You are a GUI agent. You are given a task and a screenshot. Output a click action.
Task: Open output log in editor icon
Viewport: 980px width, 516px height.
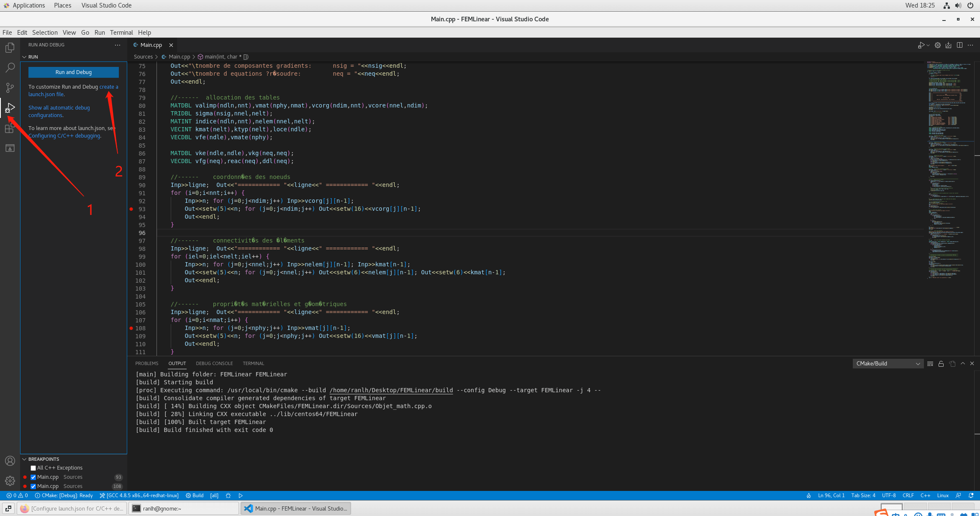coord(952,364)
